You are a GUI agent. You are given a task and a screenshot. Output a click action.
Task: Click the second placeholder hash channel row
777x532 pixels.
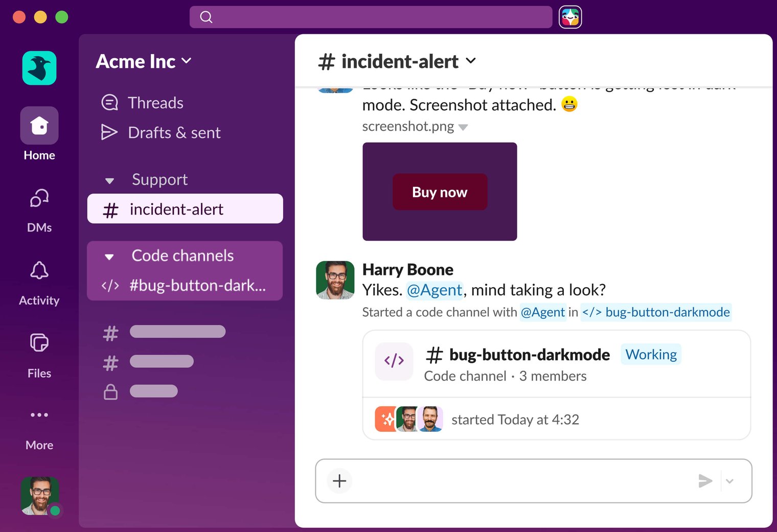(148, 362)
